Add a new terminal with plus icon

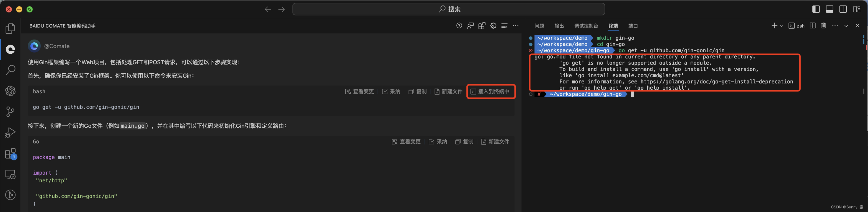[x=774, y=26]
